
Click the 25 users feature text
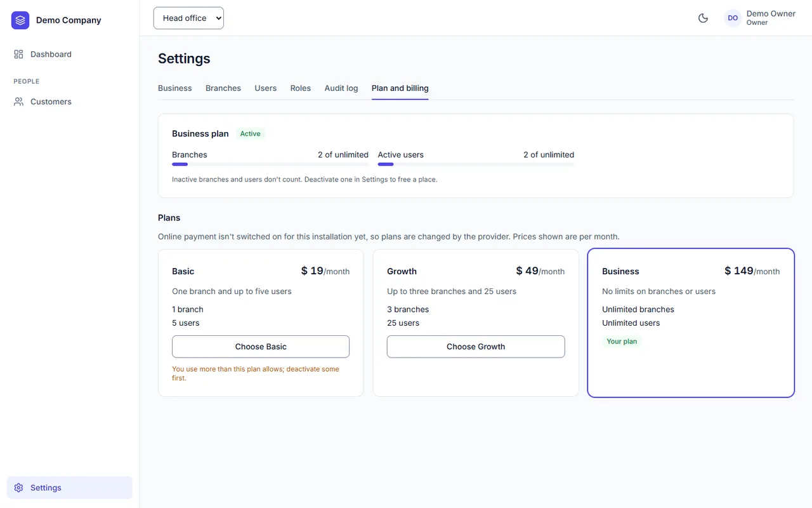[403, 323]
